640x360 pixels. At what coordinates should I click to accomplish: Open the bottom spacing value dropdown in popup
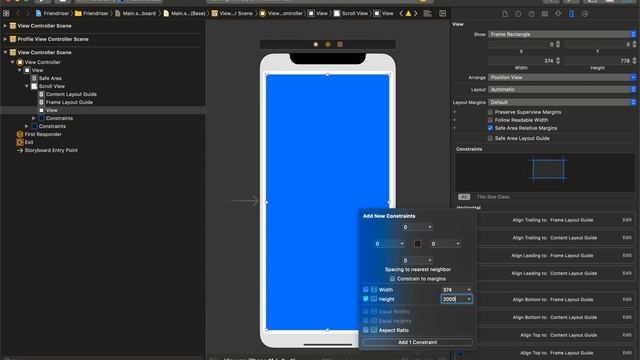(x=430, y=260)
